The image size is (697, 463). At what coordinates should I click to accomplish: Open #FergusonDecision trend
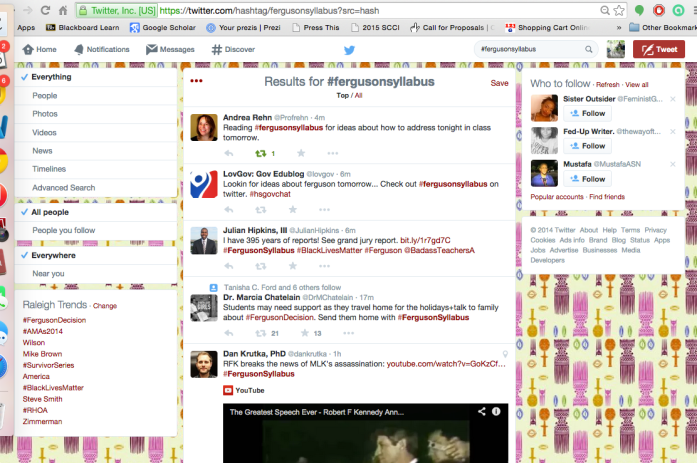tap(54, 320)
